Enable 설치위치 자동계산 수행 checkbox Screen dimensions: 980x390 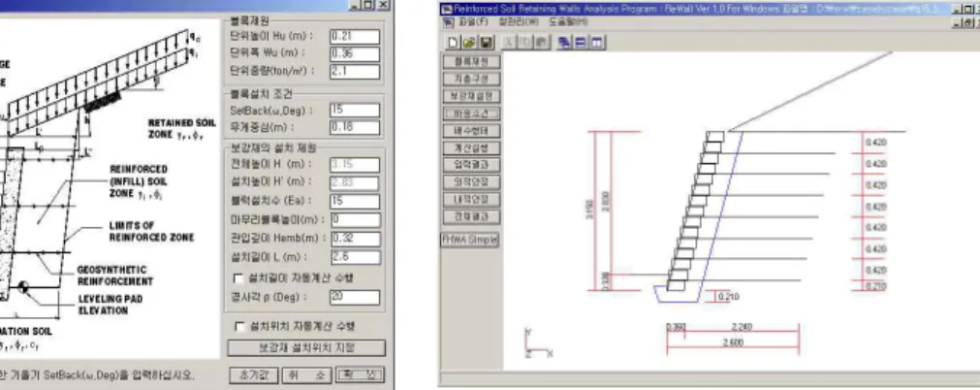pos(239,326)
